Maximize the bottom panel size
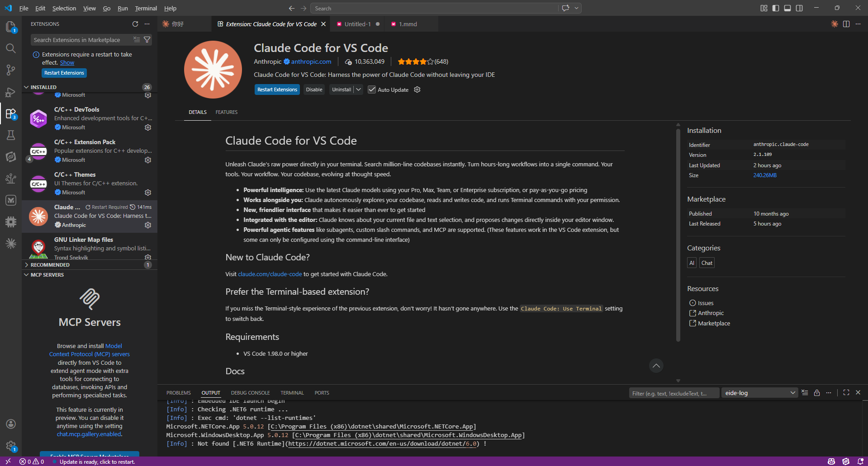Screen dimensions: 868x466 (x=846, y=393)
